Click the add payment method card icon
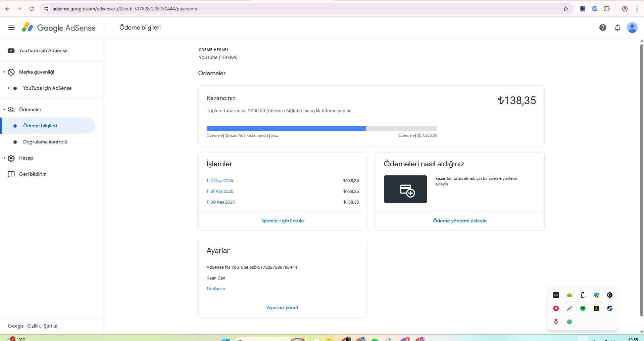 tap(405, 189)
